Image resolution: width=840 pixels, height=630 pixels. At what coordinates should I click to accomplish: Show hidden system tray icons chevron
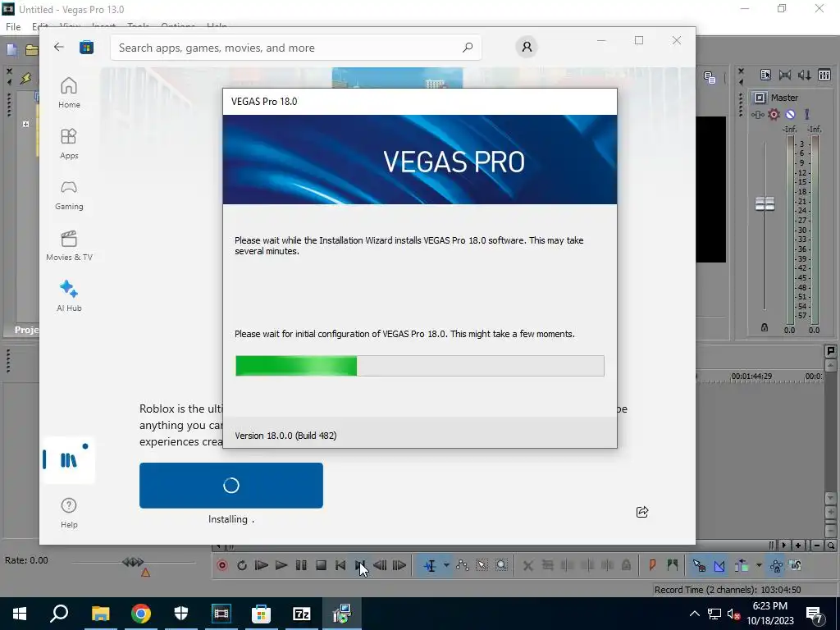point(694,614)
